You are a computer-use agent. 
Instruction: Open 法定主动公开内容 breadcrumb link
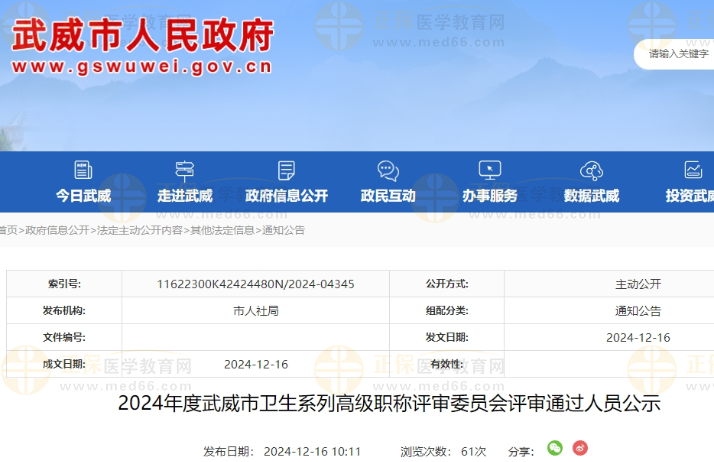[x=139, y=230]
